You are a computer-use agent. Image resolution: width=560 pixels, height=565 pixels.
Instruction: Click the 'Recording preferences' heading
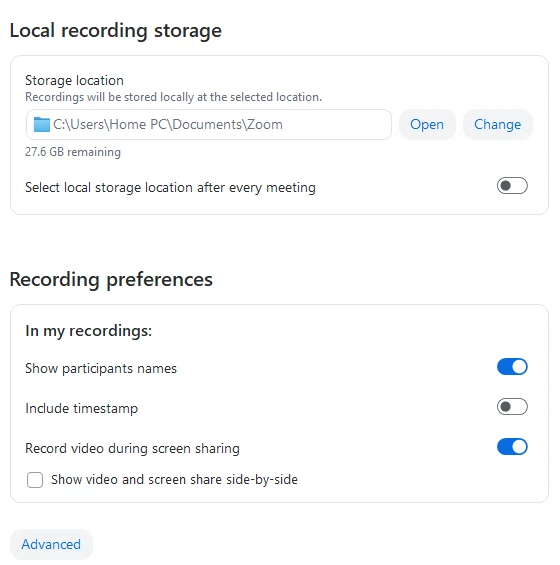(111, 280)
